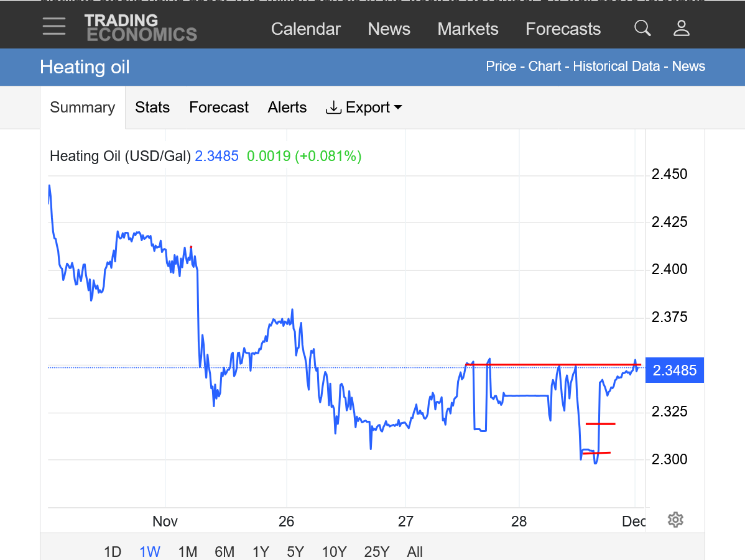Select the 1M time range
The height and width of the screenshot is (560, 745).
tap(187, 551)
